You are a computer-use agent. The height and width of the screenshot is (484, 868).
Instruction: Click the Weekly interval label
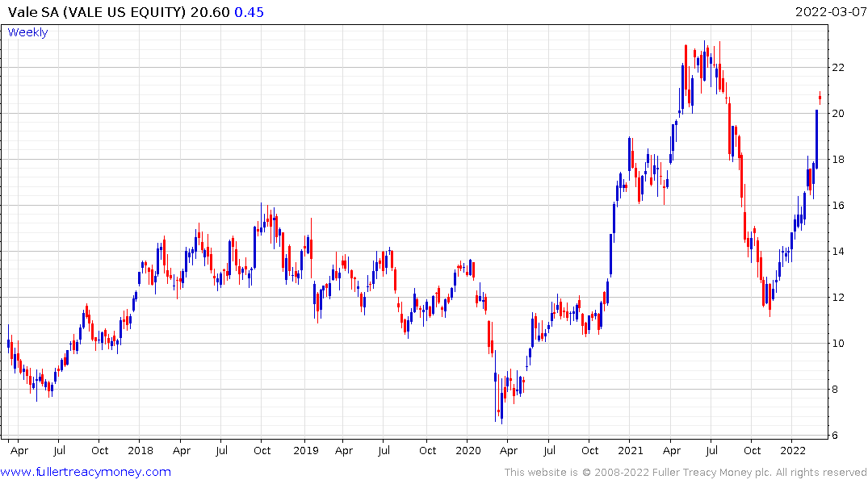click(x=27, y=32)
